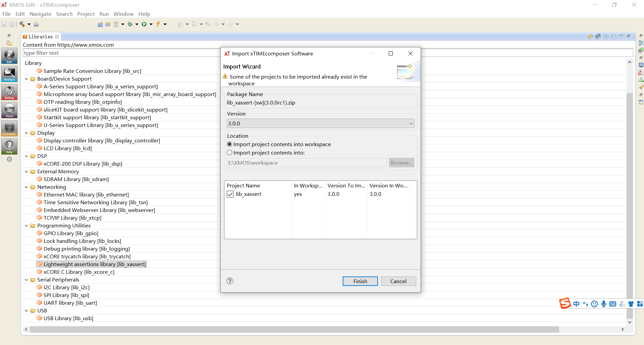Click the hierarchy tree icon in right trim
Image resolution: width=644 pixels, height=345 pixels.
[641, 80]
